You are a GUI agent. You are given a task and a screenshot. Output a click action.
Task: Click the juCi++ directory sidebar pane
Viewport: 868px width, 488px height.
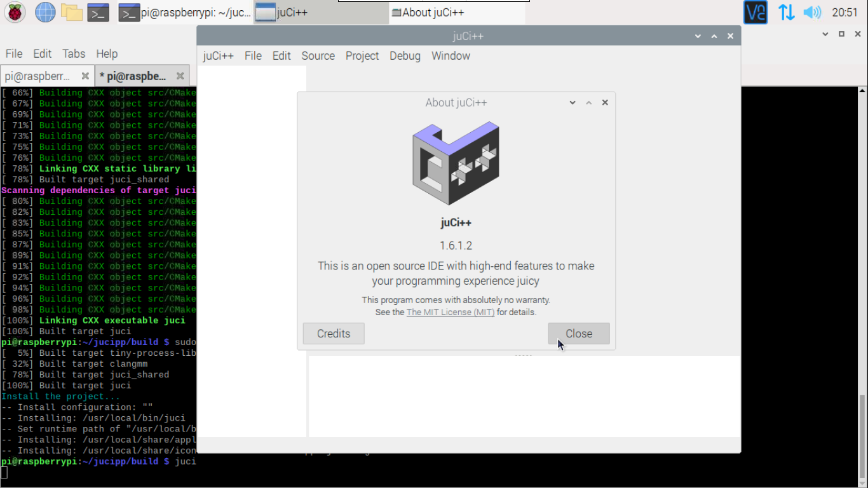click(252, 251)
